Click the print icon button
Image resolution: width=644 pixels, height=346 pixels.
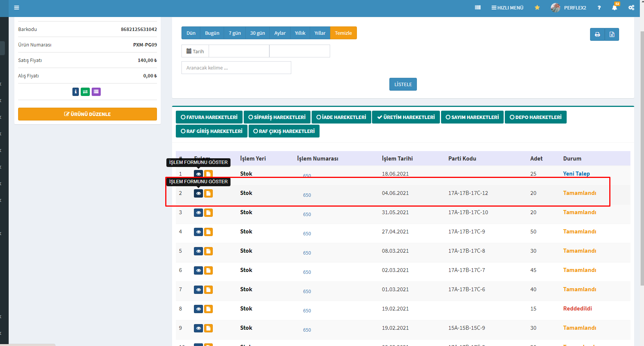[x=597, y=34]
